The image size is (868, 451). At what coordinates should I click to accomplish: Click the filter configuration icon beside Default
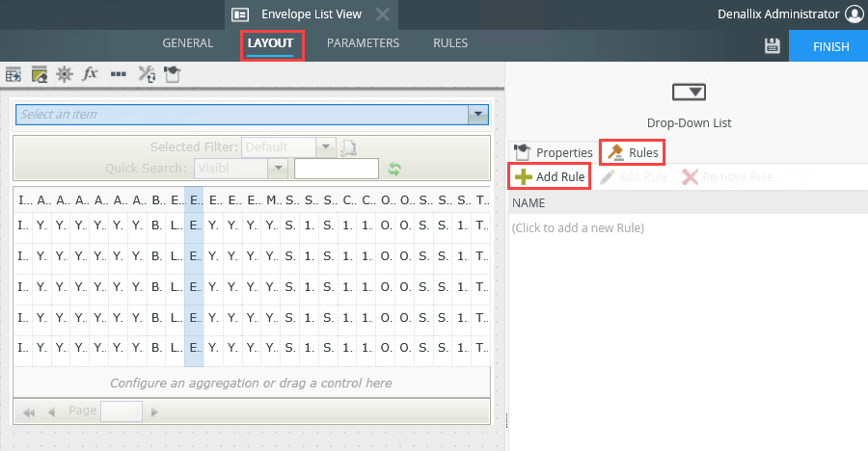point(348,147)
